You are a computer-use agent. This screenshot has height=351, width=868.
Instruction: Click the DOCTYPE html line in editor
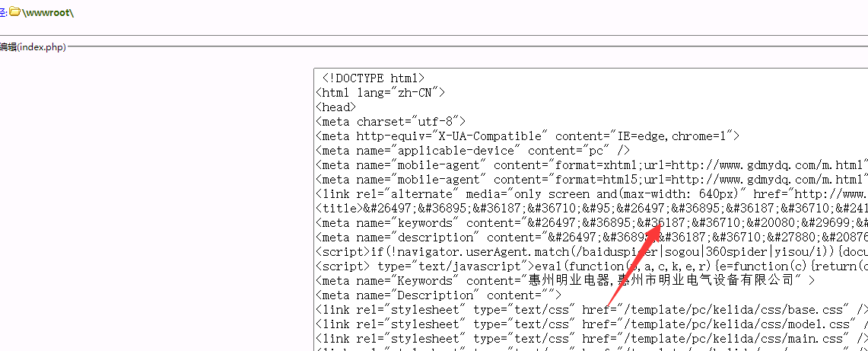pyautogui.click(x=373, y=78)
